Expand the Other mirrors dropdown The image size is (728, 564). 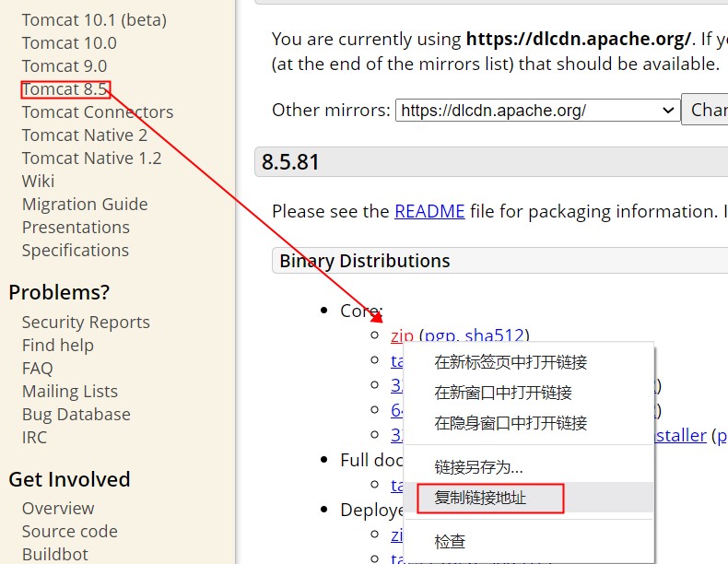(x=538, y=111)
